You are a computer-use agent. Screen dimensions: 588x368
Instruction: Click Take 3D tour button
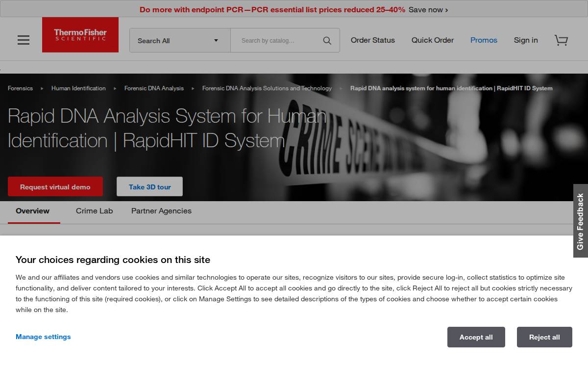(150, 186)
